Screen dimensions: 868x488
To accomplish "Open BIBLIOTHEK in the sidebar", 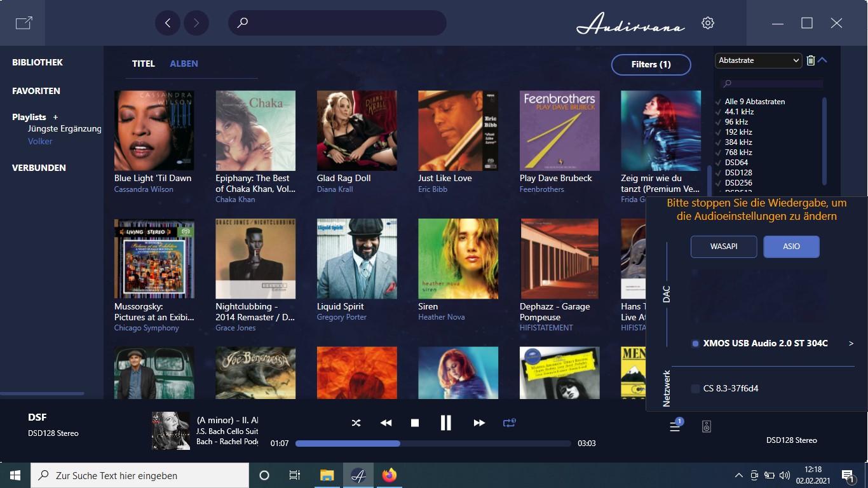I will pos(37,62).
